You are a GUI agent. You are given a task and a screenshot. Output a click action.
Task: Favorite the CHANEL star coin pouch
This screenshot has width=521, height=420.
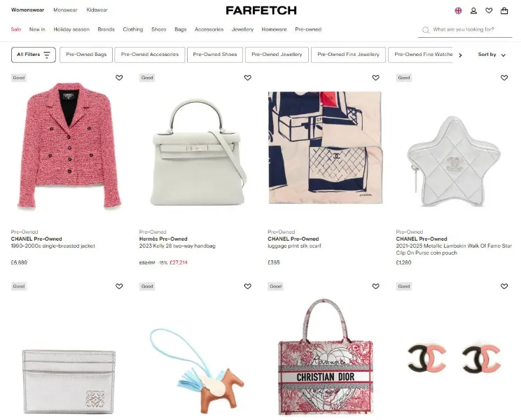(504, 78)
